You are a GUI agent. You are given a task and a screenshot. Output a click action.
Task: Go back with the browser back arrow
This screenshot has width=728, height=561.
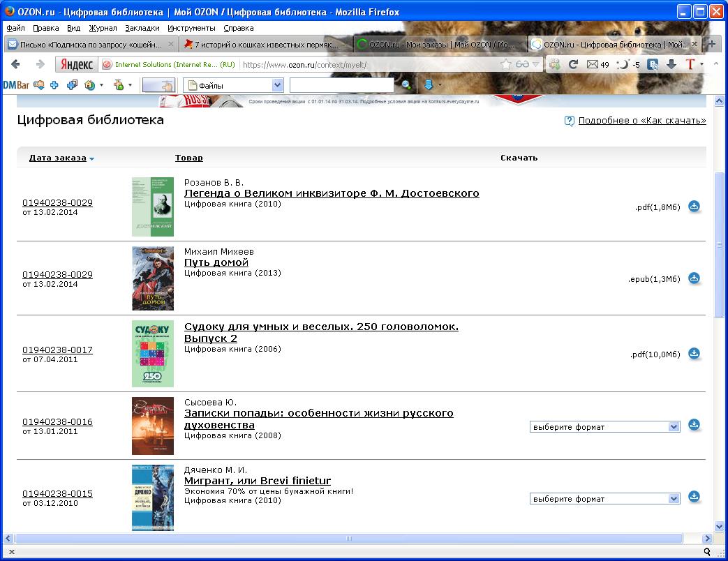pyautogui.click(x=15, y=64)
